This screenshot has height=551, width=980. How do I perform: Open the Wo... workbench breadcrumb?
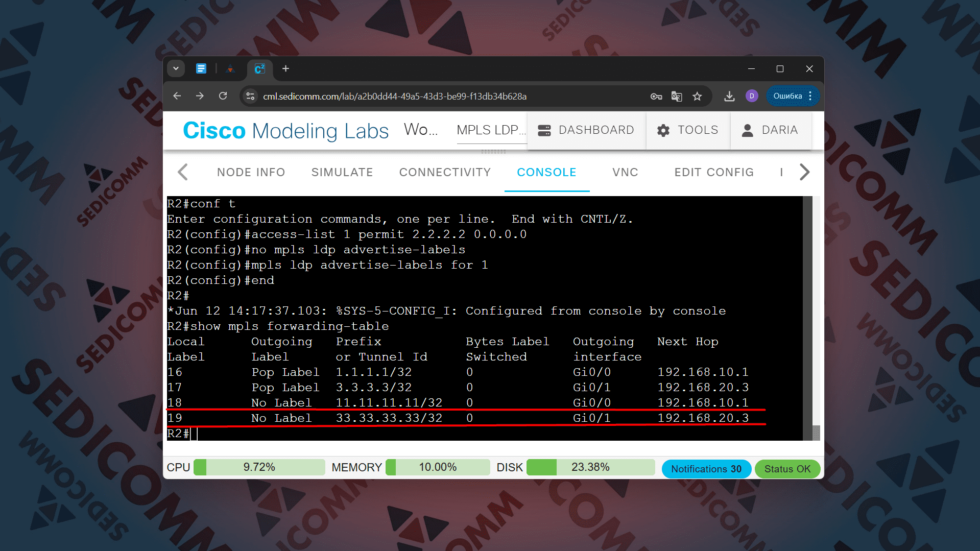click(x=421, y=130)
